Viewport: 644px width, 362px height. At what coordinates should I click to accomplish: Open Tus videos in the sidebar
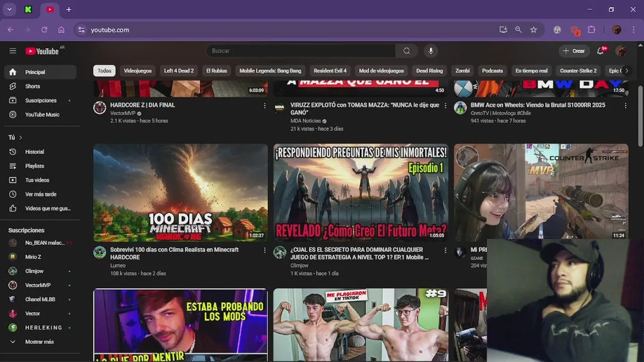click(x=40, y=179)
